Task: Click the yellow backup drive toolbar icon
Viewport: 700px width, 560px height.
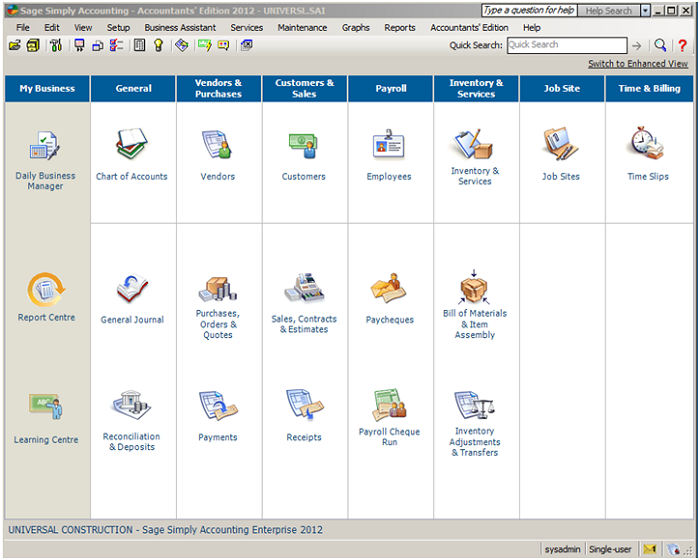Action: pyautogui.click(x=33, y=45)
